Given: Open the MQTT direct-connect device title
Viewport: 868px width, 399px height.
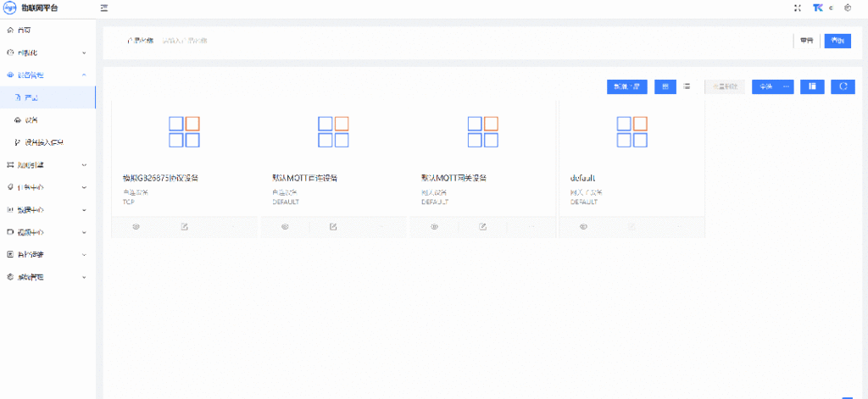Looking at the screenshot, I should [304, 178].
